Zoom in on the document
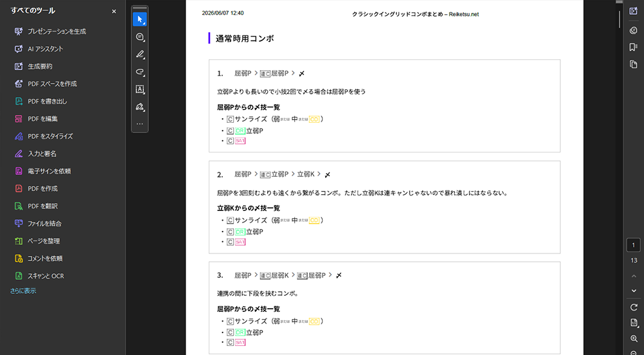This screenshot has height=355, width=644. point(634,339)
